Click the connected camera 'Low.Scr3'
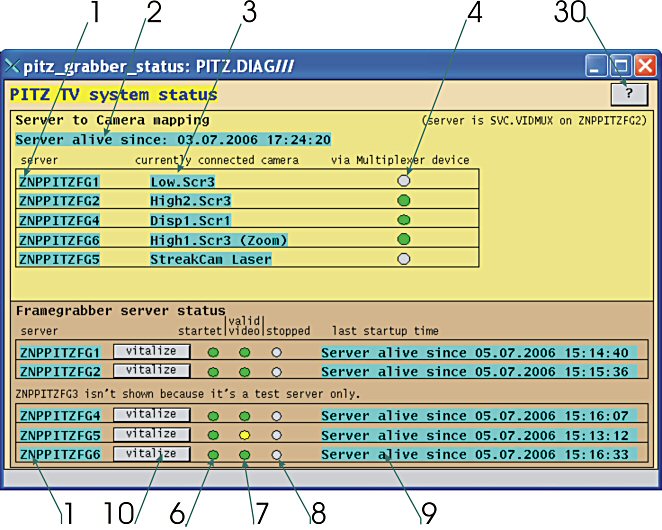662x530 pixels. (x=182, y=182)
